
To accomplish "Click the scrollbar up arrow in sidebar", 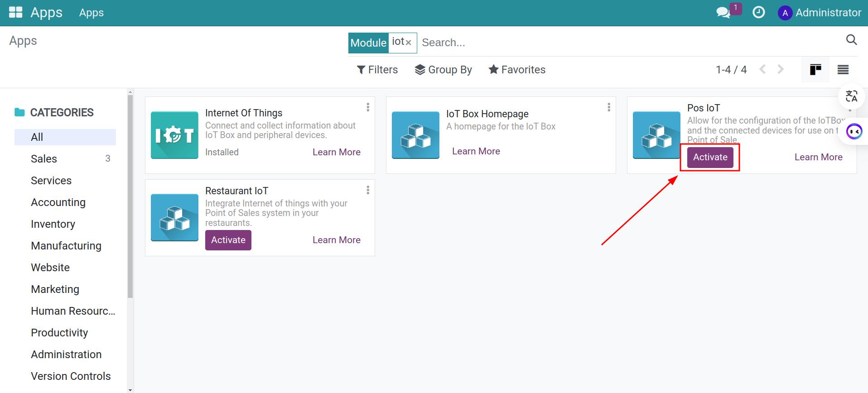I will pyautogui.click(x=130, y=92).
